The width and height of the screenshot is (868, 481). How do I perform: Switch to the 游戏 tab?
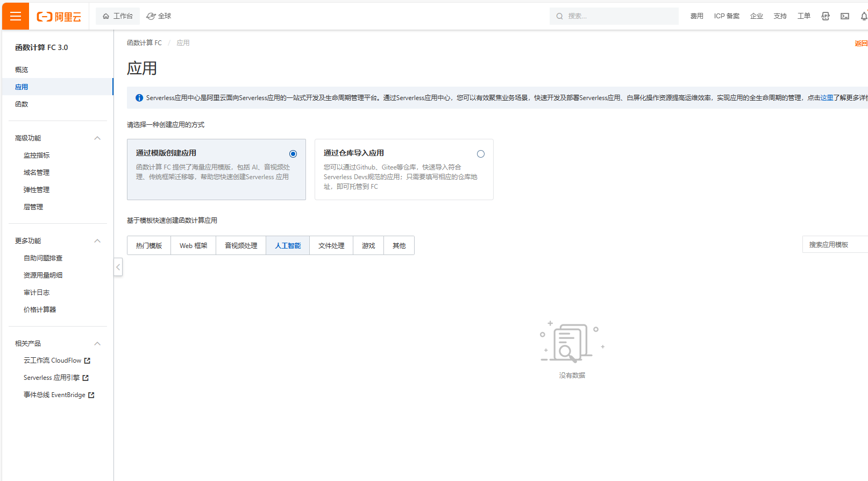[368, 245]
